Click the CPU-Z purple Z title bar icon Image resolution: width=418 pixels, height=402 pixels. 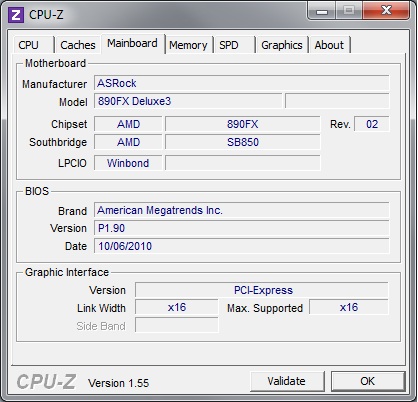[16, 15]
